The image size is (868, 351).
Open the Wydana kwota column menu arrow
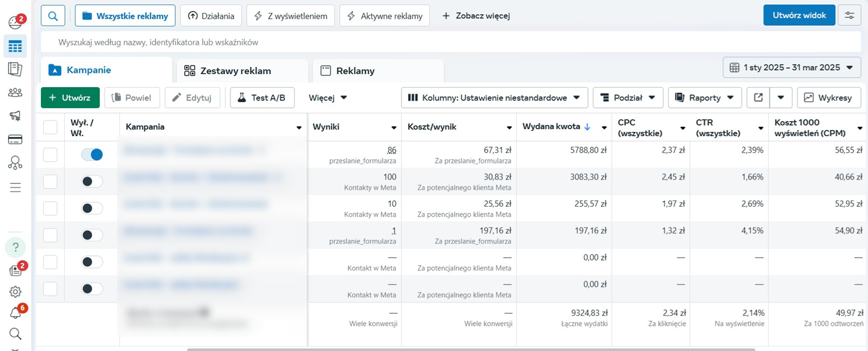point(604,128)
